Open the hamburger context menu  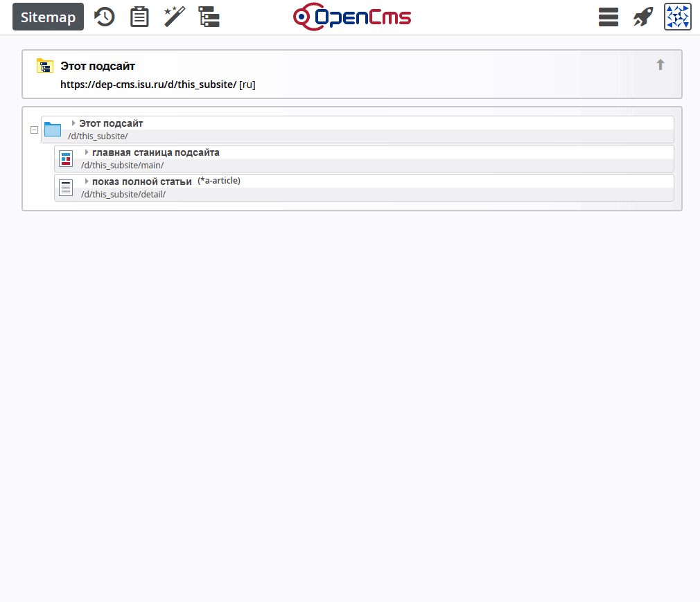(x=608, y=17)
